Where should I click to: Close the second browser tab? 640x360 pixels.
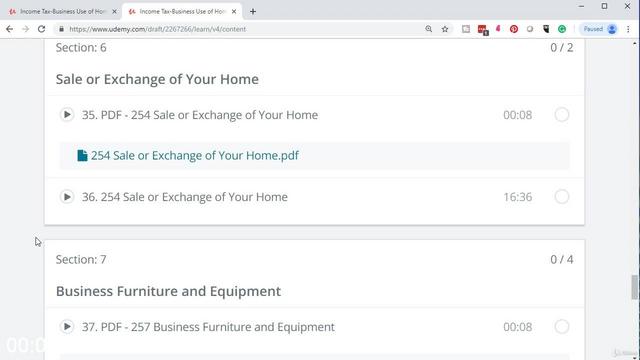click(x=234, y=11)
